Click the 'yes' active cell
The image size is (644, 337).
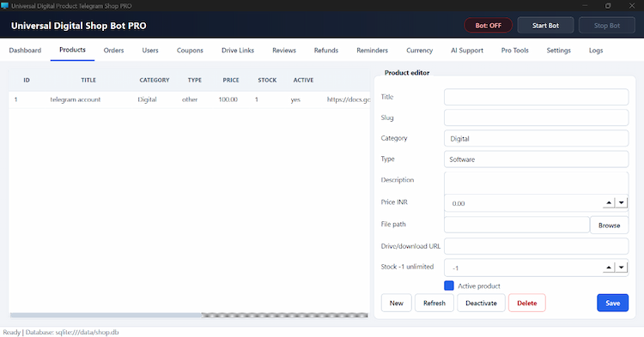click(x=295, y=99)
